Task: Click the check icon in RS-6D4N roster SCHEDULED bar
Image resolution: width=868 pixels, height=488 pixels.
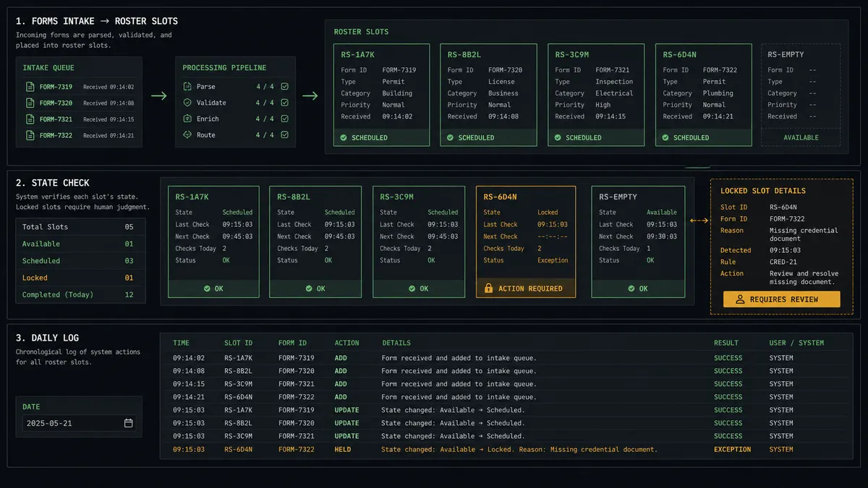Action: [x=666, y=137]
